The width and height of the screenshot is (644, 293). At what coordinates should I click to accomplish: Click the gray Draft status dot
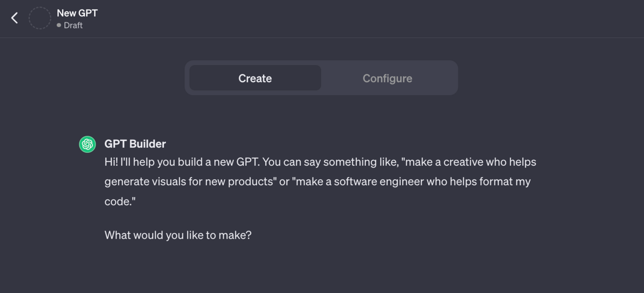(59, 25)
